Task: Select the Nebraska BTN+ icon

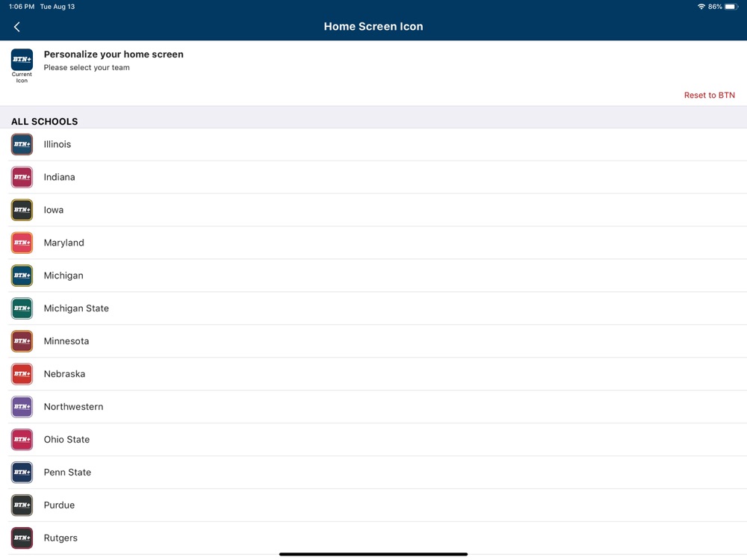Action: (x=22, y=374)
